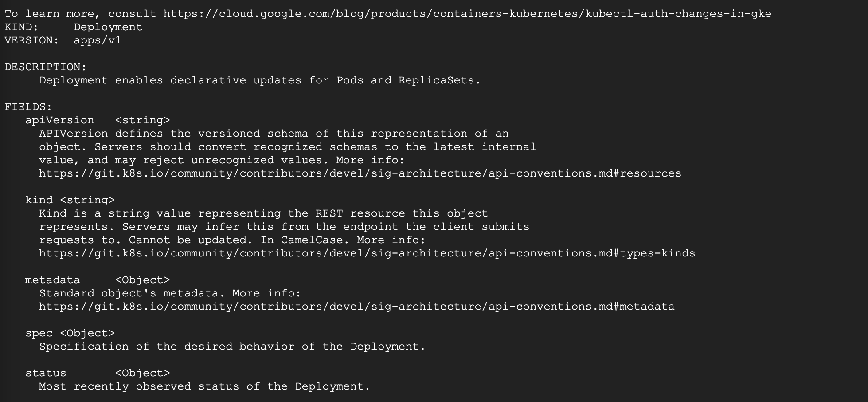The height and width of the screenshot is (402, 868).
Task: Click the Deployment value beside KIND
Action: (x=108, y=27)
